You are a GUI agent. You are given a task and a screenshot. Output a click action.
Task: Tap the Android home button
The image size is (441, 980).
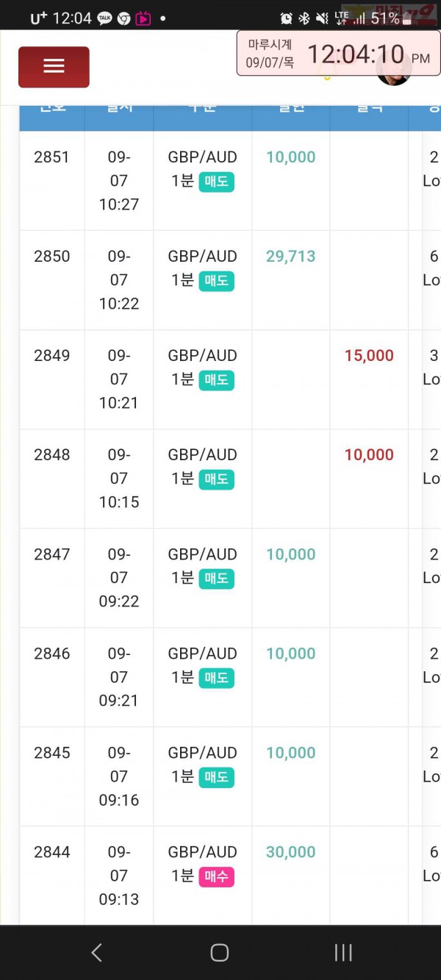[220, 953]
